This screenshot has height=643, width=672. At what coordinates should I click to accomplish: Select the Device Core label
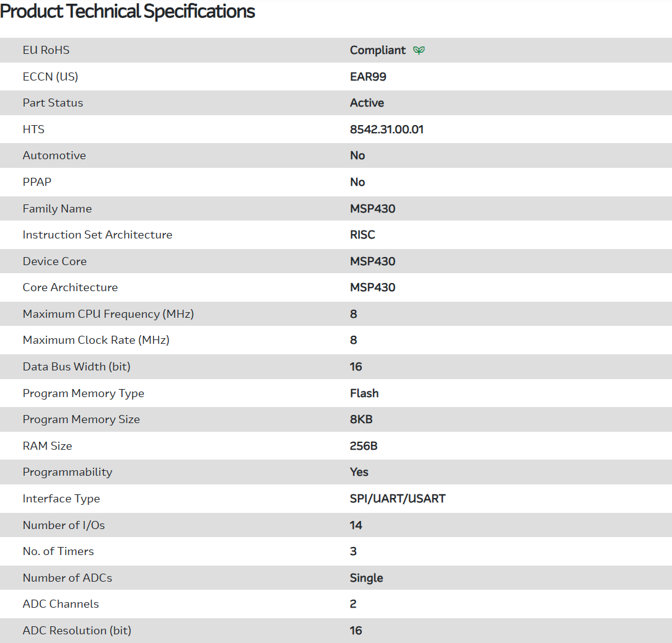(x=55, y=261)
